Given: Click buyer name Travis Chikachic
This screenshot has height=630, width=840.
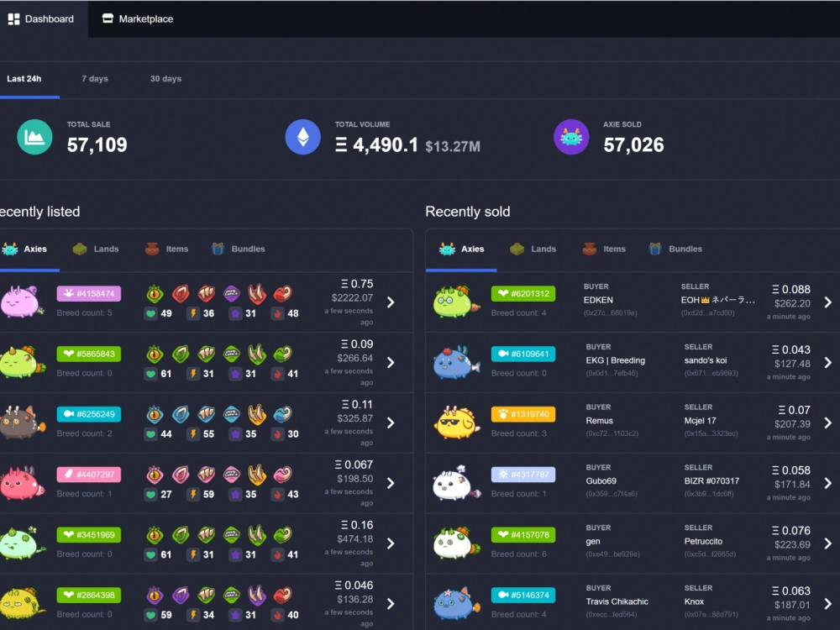Looking at the screenshot, I should (x=617, y=601).
